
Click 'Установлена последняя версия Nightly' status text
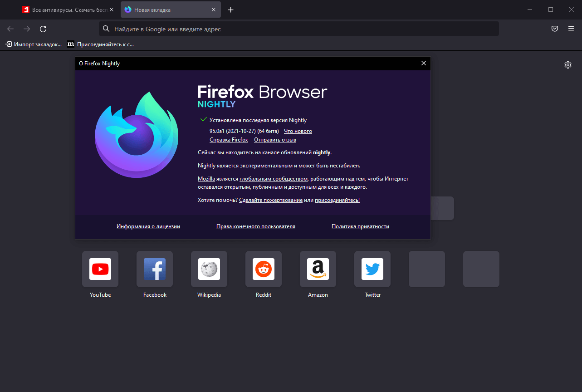258,120
